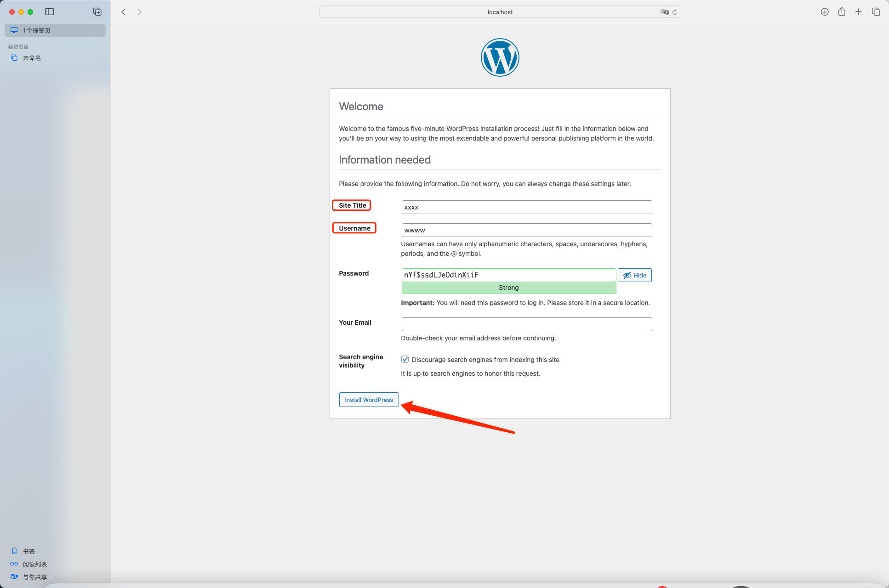889x588 pixels.
Task: Open 与你共享 shared items
Action: tap(35, 577)
